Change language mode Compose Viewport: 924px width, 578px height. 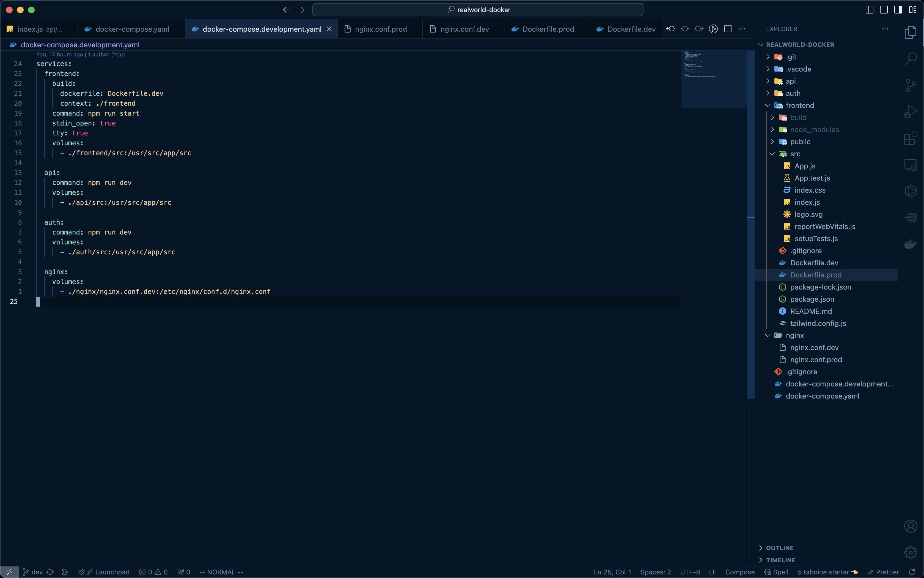pyautogui.click(x=739, y=572)
